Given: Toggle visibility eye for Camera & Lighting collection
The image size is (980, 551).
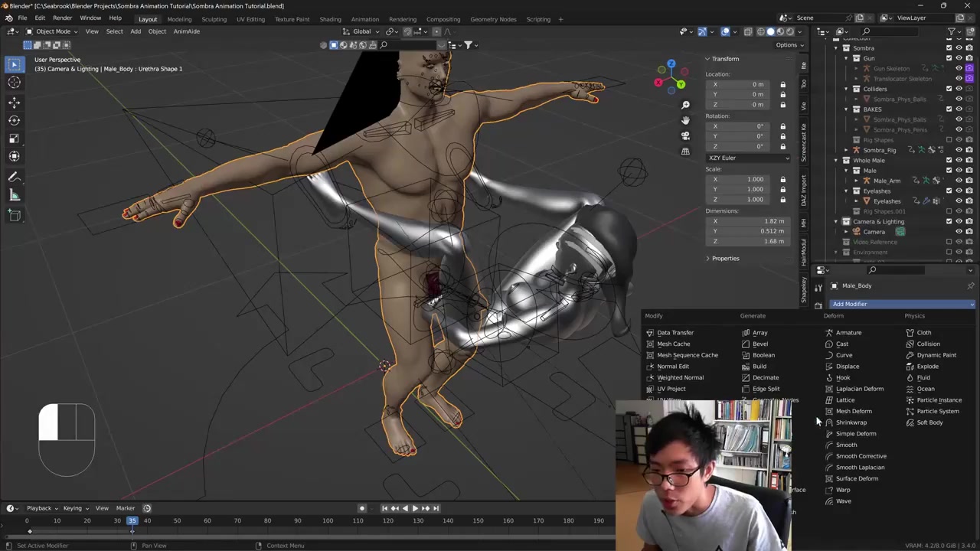Looking at the screenshot, I should 959,222.
